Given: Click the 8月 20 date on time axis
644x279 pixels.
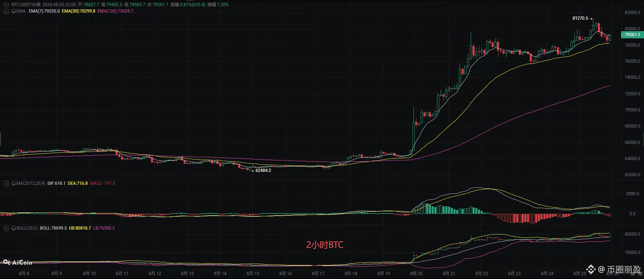Looking at the screenshot, I should (x=416, y=274).
